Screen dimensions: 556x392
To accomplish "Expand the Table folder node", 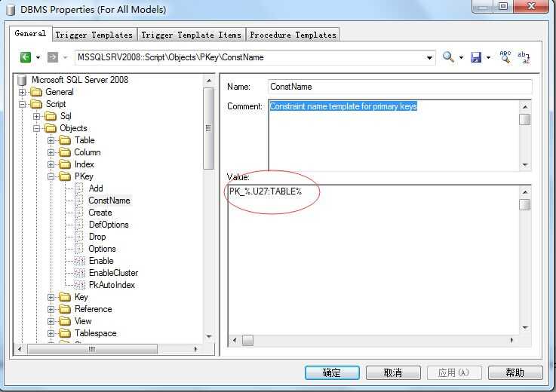I will pos(51,140).
